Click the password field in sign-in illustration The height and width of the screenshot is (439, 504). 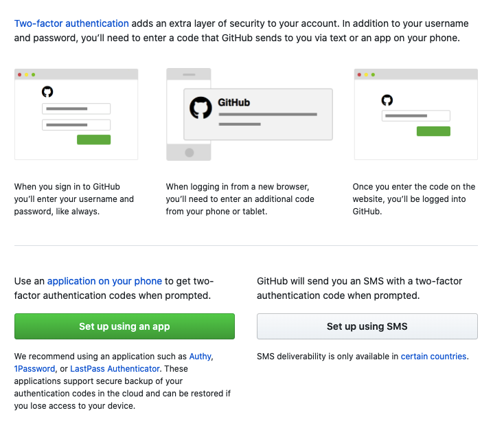tap(76, 125)
